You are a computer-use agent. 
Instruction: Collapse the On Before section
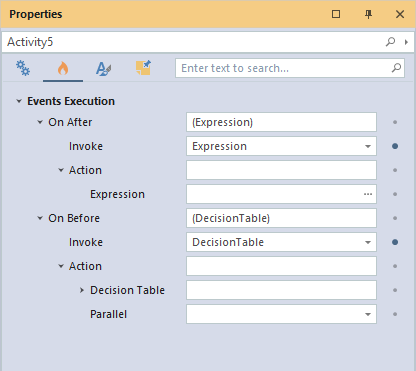coord(40,218)
